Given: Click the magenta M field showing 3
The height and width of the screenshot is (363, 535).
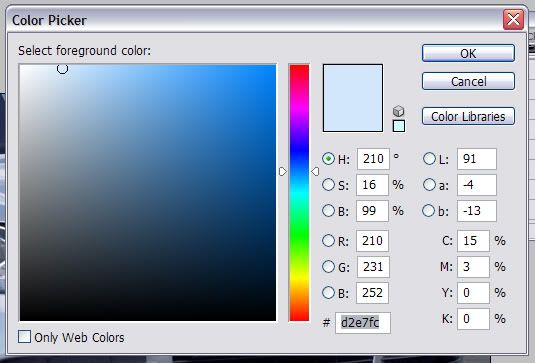Looking at the screenshot, I should pyautogui.click(x=473, y=267).
